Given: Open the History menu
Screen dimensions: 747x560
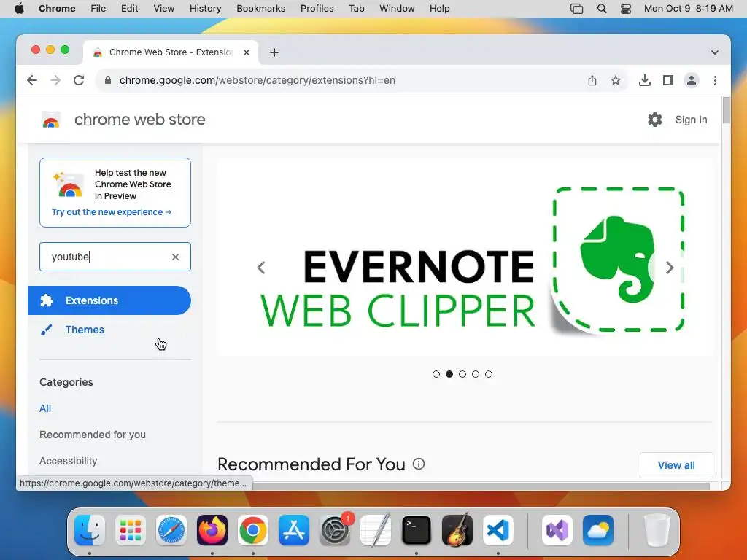Looking at the screenshot, I should coord(205,9).
